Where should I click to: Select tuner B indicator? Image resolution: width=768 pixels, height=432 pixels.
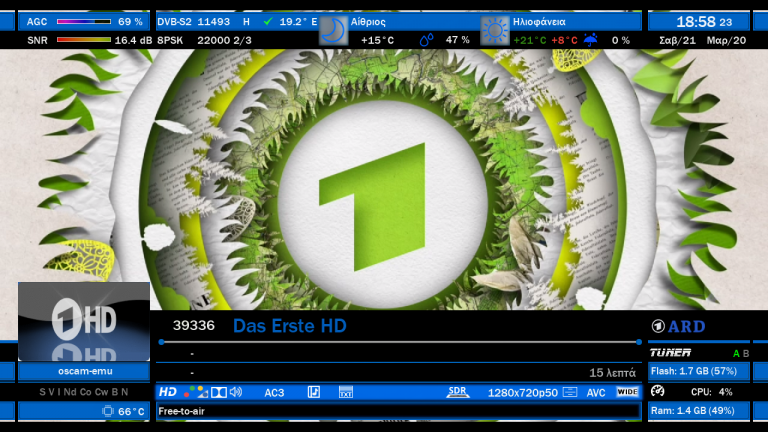pos(746,353)
